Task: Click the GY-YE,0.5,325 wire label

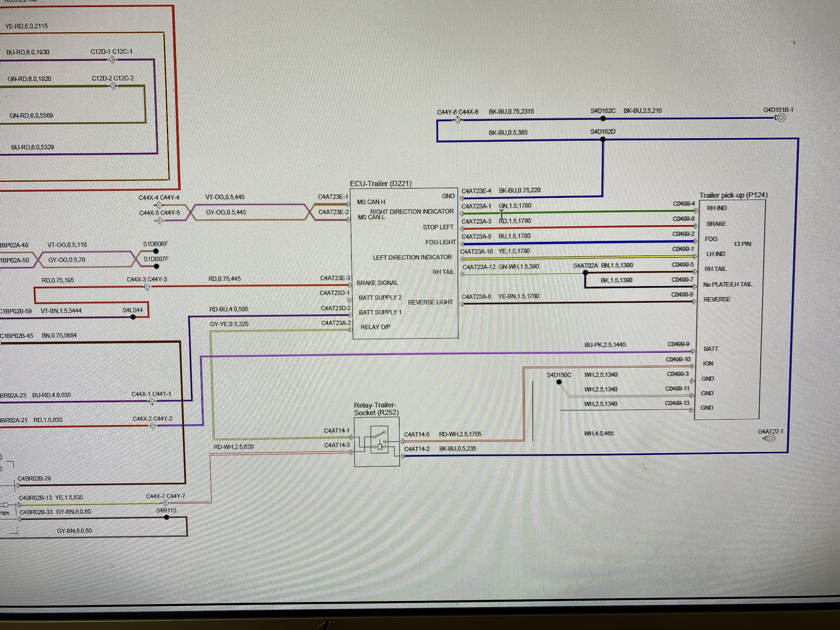Action: pos(229,324)
